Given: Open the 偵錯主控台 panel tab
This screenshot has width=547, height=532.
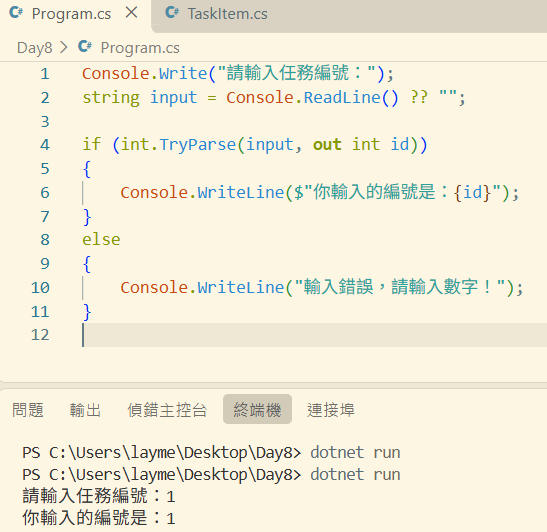Looking at the screenshot, I should click(x=167, y=410).
